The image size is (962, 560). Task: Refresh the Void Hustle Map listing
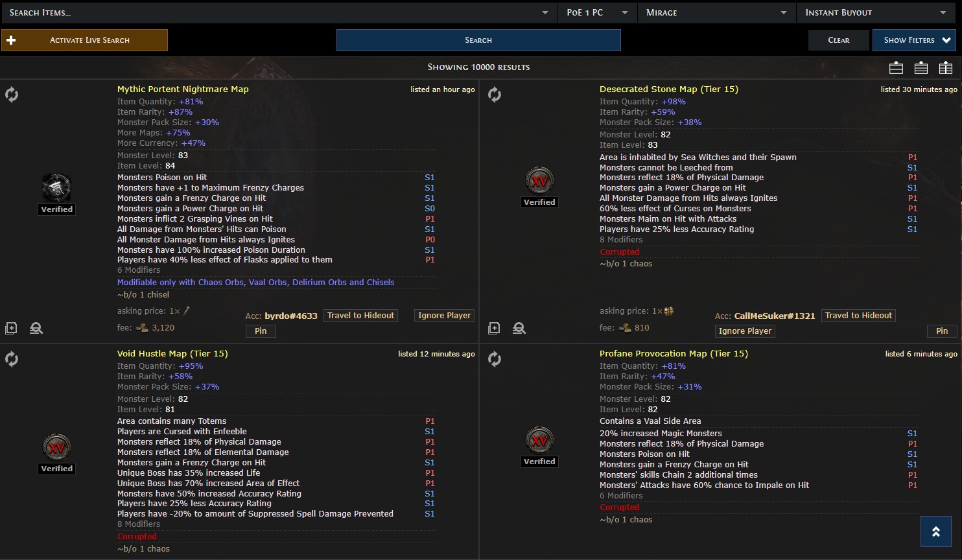click(12, 359)
